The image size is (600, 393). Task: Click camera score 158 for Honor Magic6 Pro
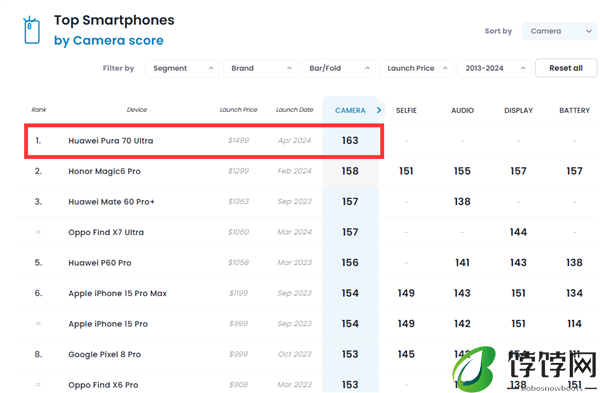click(x=350, y=171)
